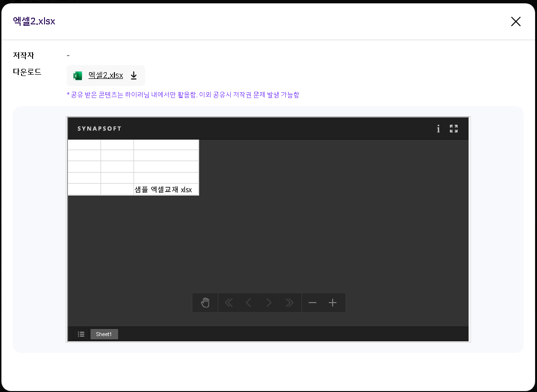Jump to the last page
Image resolution: width=537 pixels, height=392 pixels.
pyautogui.click(x=289, y=303)
